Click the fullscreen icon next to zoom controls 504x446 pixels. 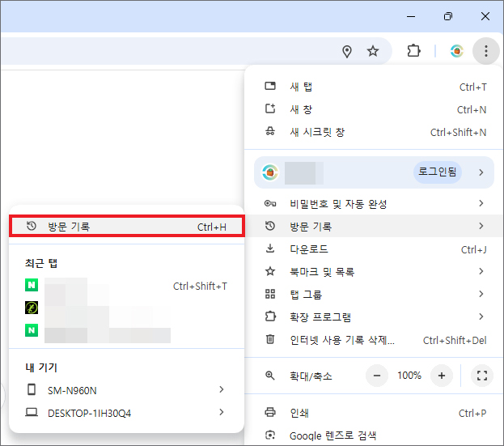(481, 376)
